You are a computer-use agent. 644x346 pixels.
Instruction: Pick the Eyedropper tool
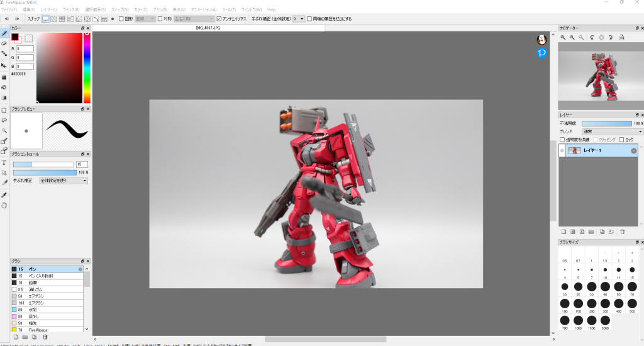[x=4, y=195]
